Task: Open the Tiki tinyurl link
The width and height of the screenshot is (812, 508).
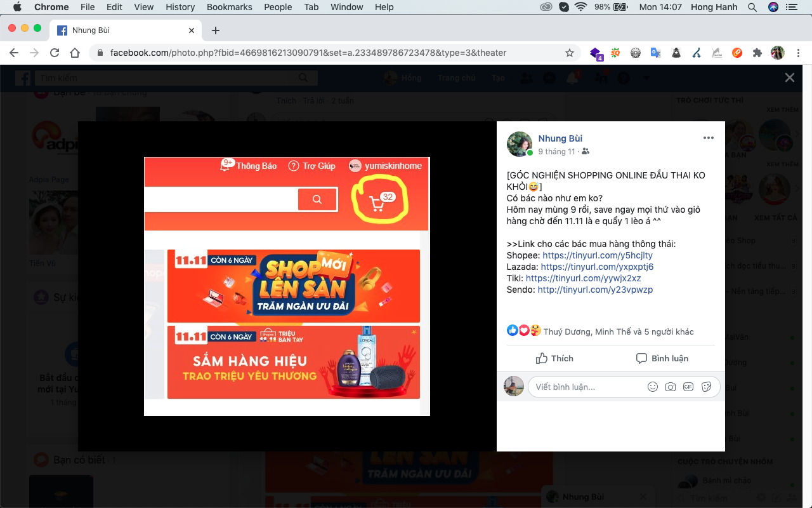Action: tap(583, 278)
